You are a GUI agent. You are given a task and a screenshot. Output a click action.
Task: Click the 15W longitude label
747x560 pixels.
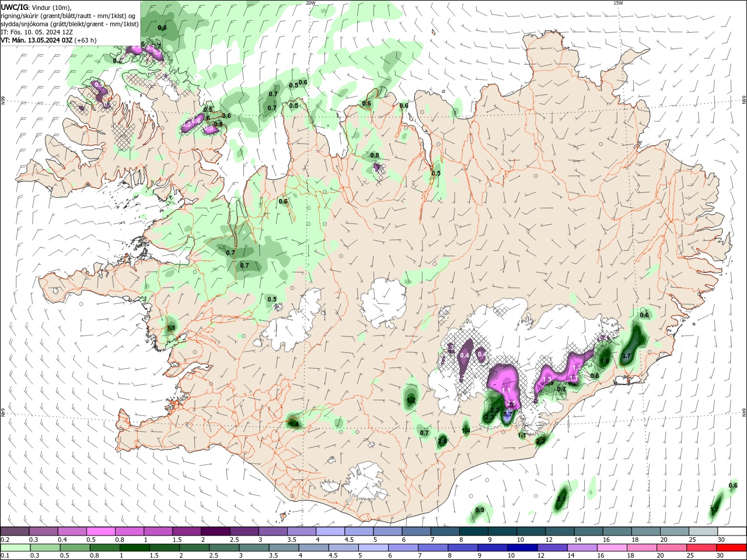point(618,3)
